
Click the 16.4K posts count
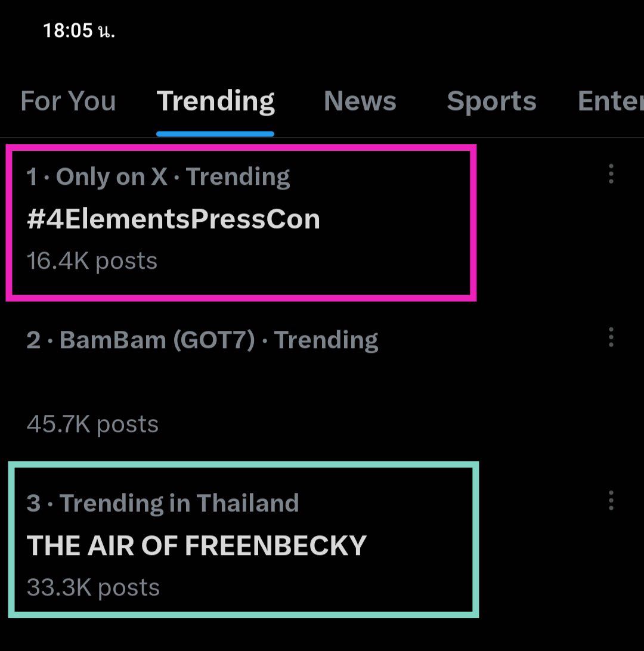[92, 261]
